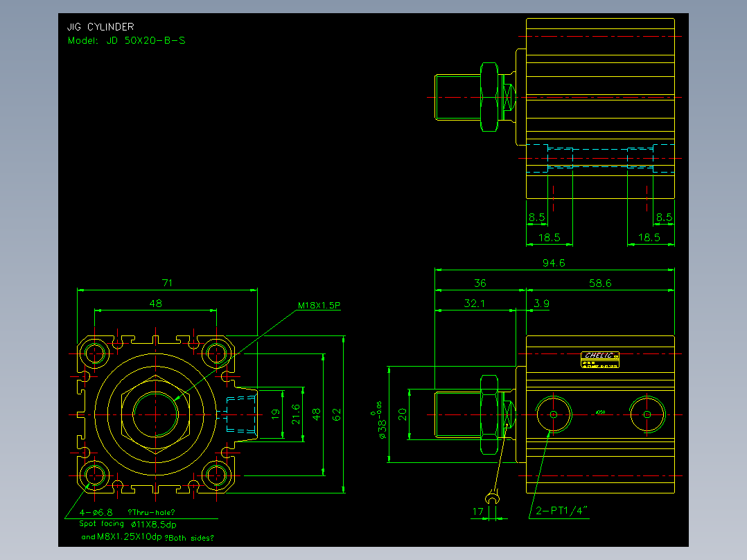The width and height of the screenshot is (747, 560).
Task: Click the M8X1.25X10dp thread note
Action: (130, 537)
